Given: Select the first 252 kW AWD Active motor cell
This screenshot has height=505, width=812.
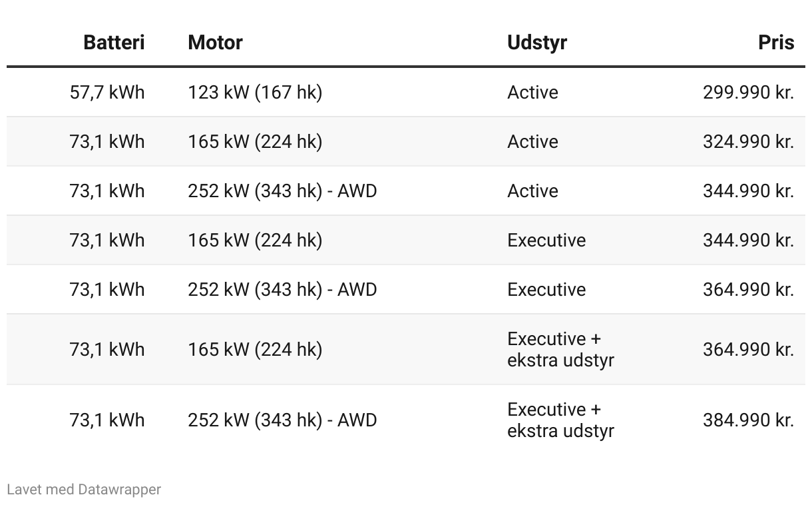Looking at the screenshot, I should 282,191.
